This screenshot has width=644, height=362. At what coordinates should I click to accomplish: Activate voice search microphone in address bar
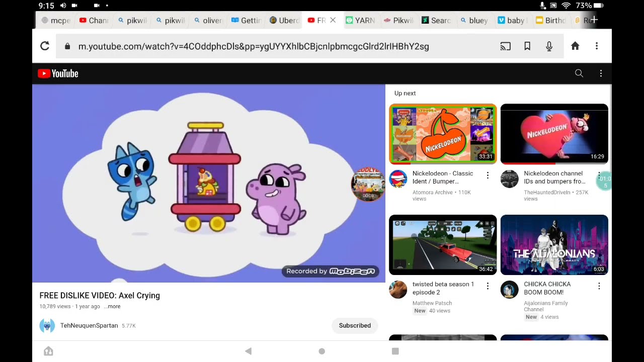tap(549, 46)
